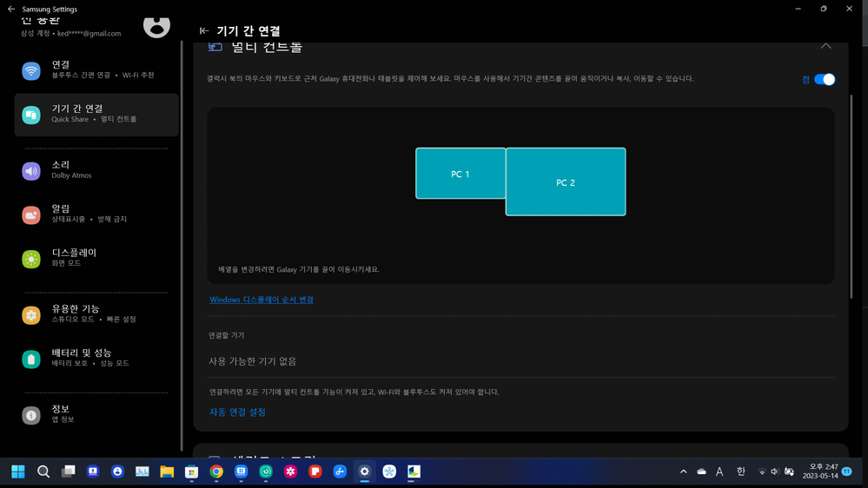Open the taskbar clock and date
The image size is (868, 488).
820,472
